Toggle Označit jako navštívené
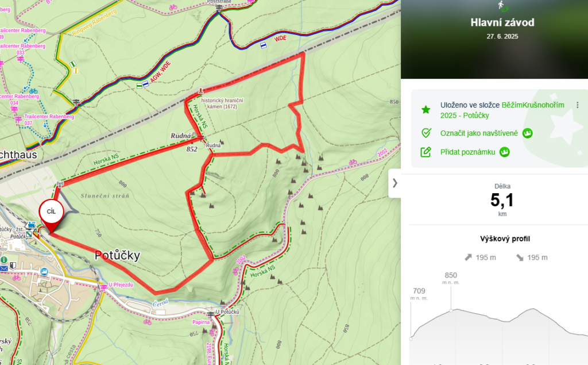Screen dimensions: 588x365 [x=479, y=133]
